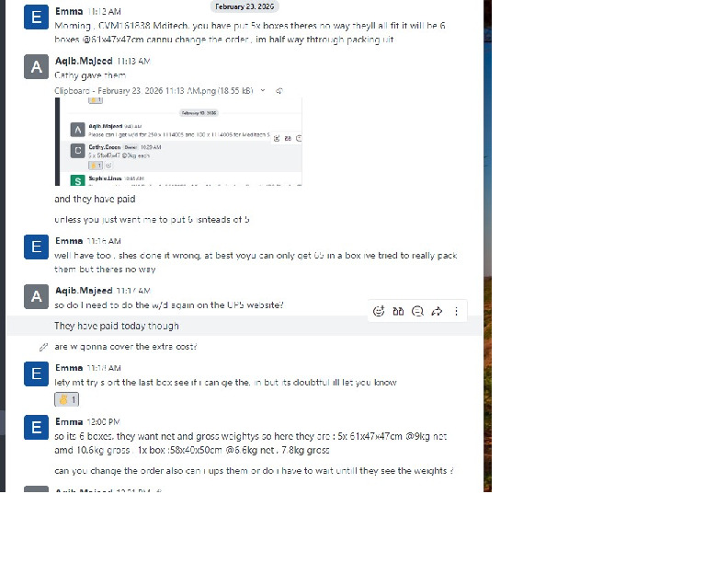Viewport: 728px width, 563px height.
Task: Click Emma's name on the 11:16 AM message
Action: pos(69,241)
